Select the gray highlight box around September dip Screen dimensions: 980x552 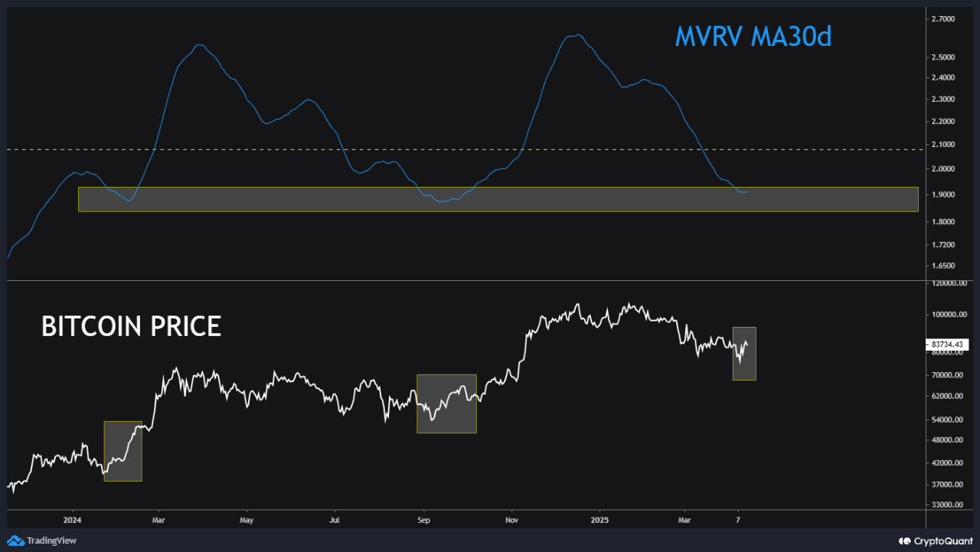tap(446, 403)
